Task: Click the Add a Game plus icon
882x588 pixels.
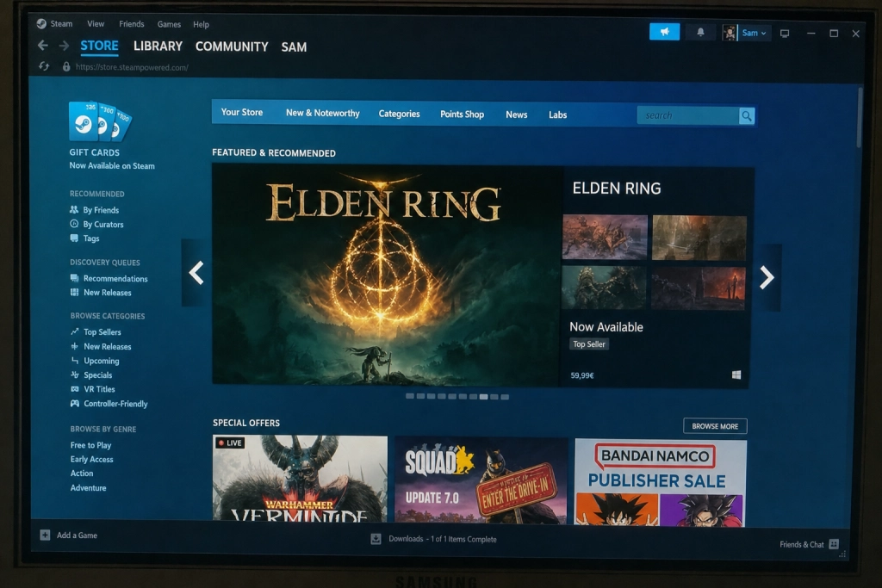Action: click(45, 535)
